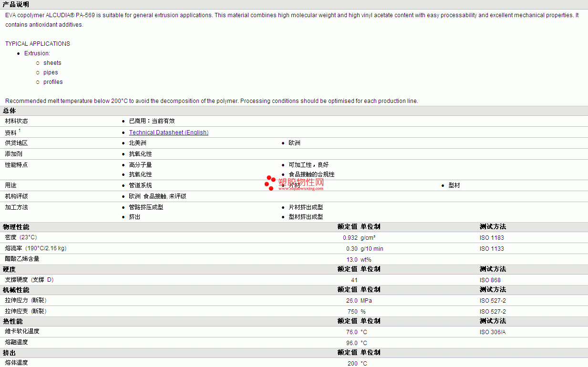Select the 密度 (23°C) property label
588x367 pixels.
point(21,237)
